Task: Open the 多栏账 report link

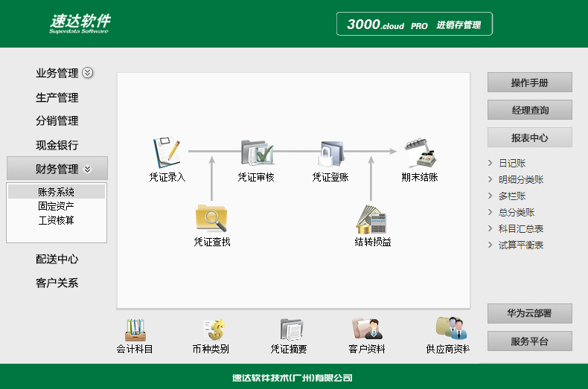Action: point(512,196)
